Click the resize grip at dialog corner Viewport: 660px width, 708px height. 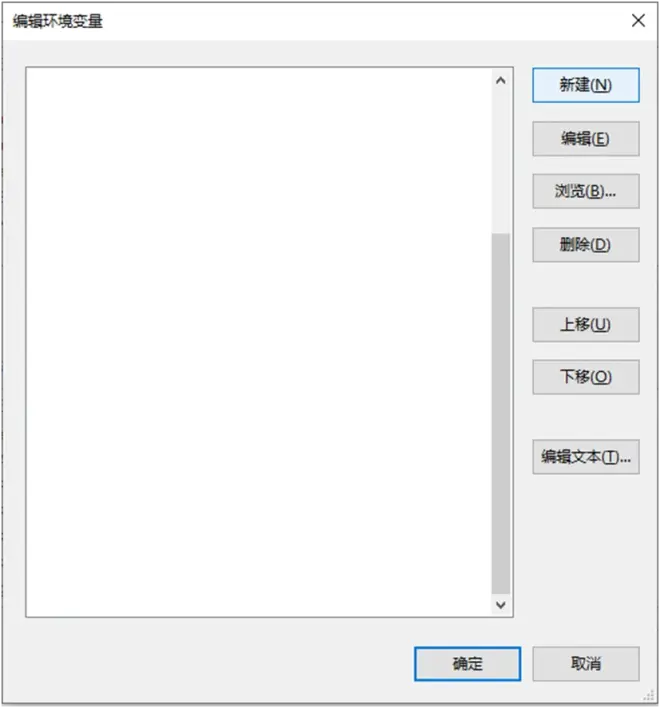click(649, 694)
